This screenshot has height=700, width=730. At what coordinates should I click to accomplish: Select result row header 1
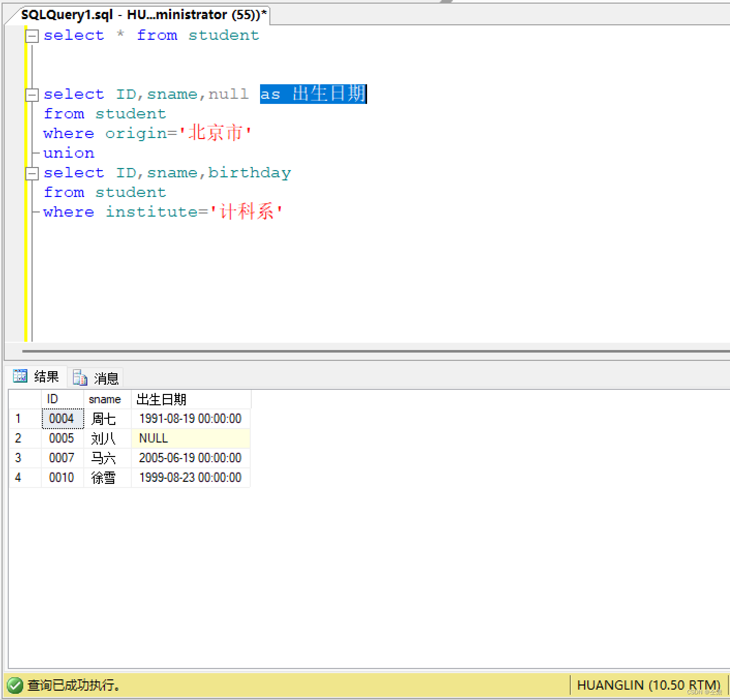coord(25,418)
